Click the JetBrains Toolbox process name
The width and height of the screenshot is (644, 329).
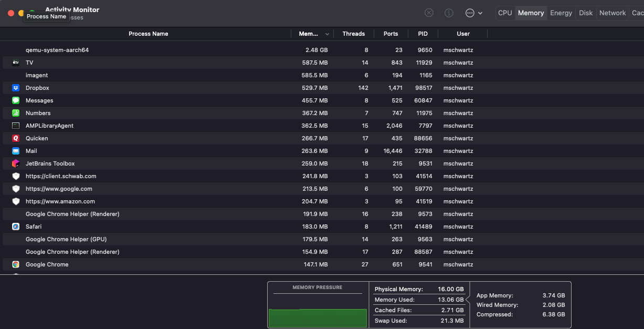point(50,163)
